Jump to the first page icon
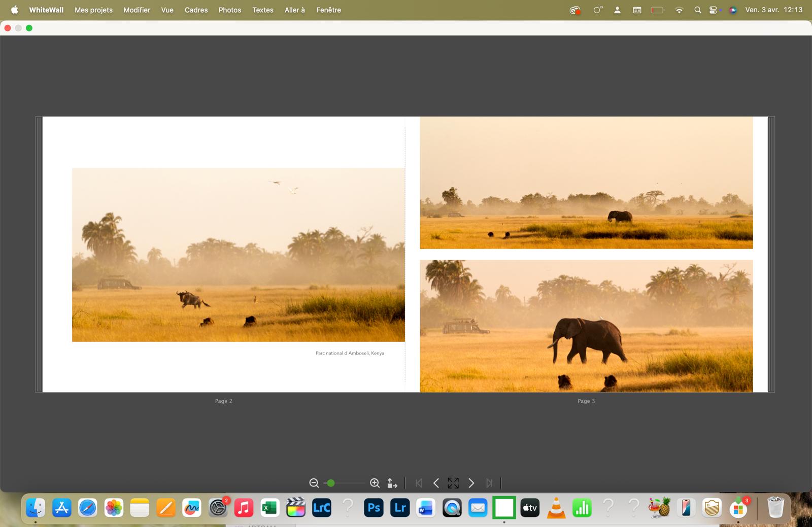This screenshot has height=527, width=812. click(419, 483)
